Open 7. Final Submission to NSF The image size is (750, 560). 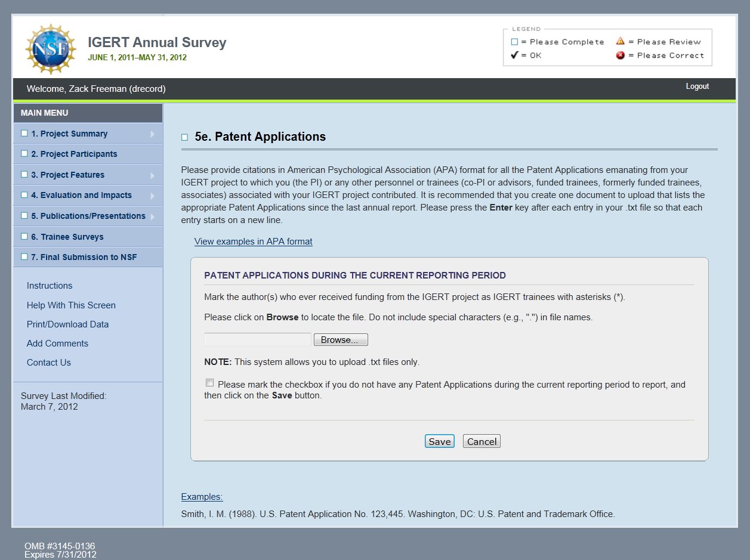84,257
